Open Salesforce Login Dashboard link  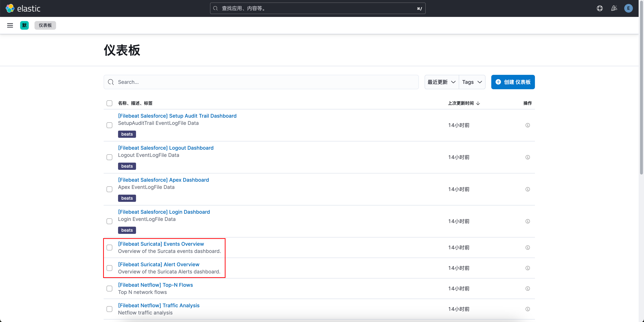pyautogui.click(x=164, y=212)
